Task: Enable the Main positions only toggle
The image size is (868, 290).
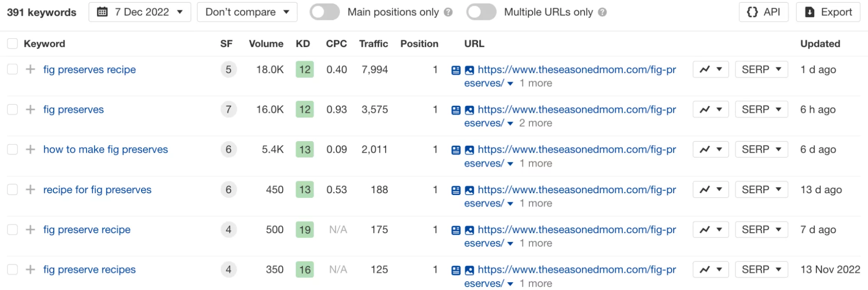Action: coord(324,12)
